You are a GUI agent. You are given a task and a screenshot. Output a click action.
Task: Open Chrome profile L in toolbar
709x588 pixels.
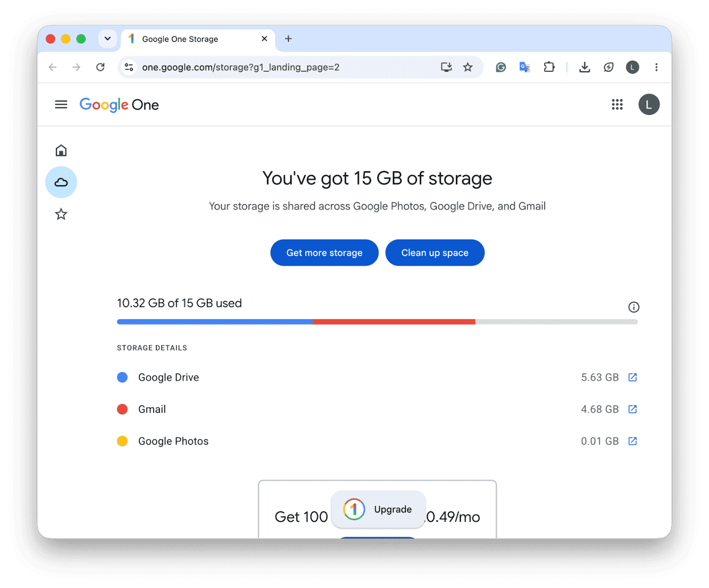point(632,67)
